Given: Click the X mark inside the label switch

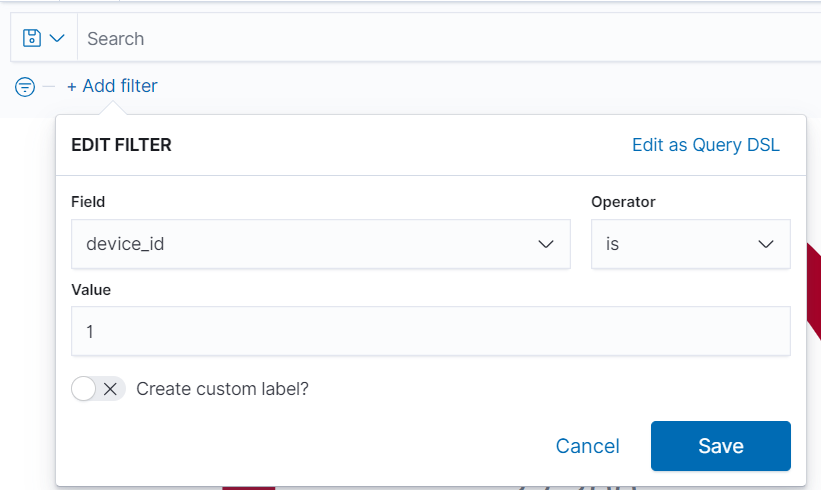Looking at the screenshot, I should point(110,389).
